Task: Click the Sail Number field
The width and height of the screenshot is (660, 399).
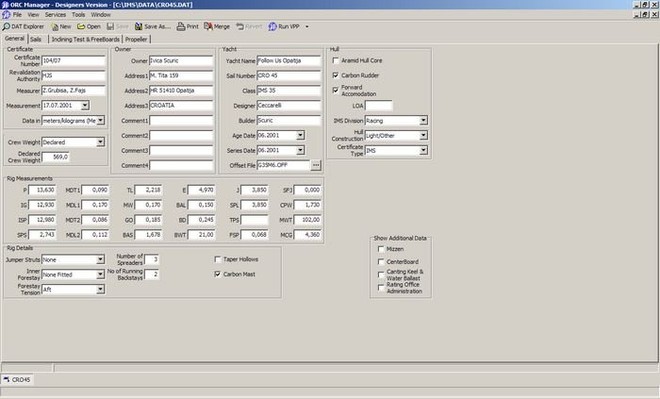Action: pyautogui.click(x=289, y=76)
